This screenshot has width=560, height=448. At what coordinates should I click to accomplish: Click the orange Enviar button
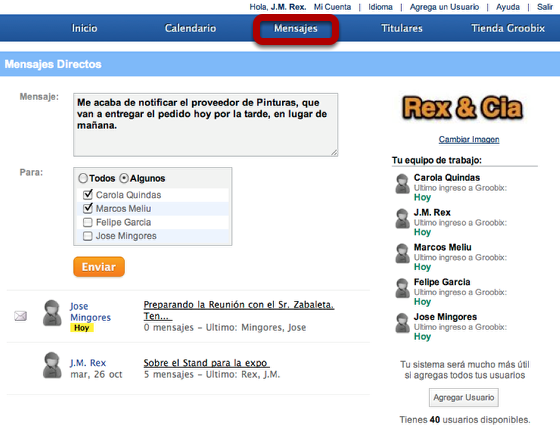99,267
